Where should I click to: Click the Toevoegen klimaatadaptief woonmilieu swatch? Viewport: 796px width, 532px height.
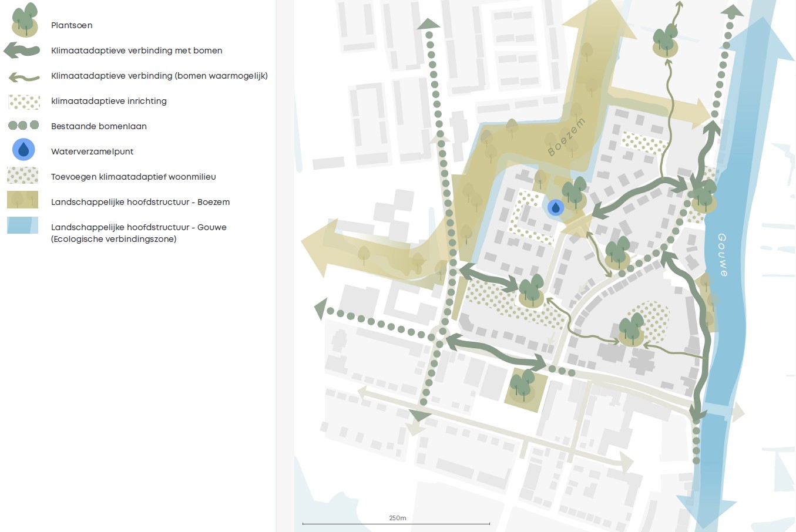point(23,176)
